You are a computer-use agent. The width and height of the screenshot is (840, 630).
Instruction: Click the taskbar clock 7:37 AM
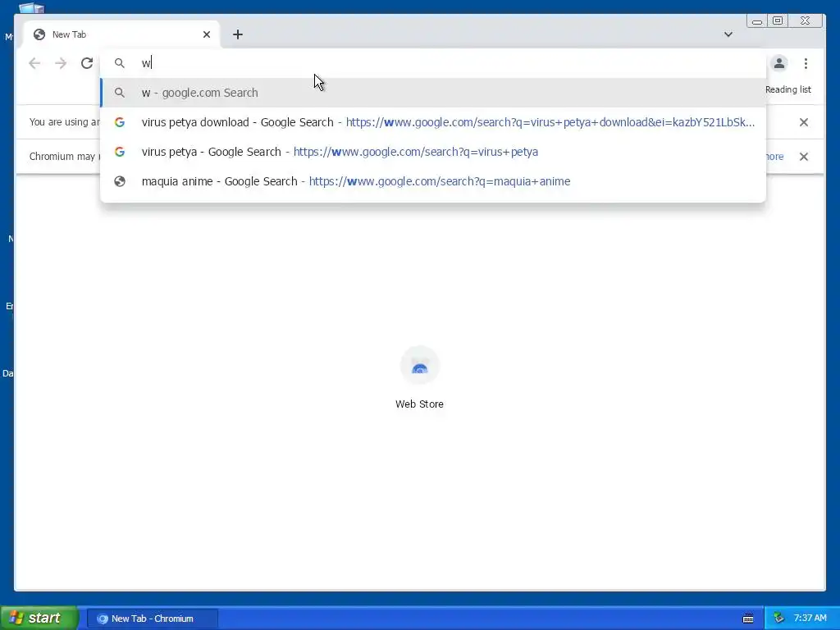coord(810,618)
